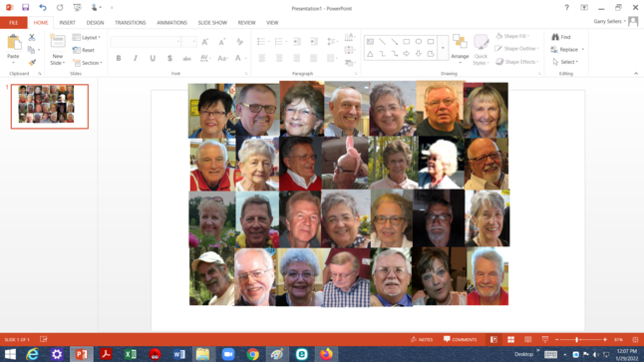Increase list indent level

314,42
